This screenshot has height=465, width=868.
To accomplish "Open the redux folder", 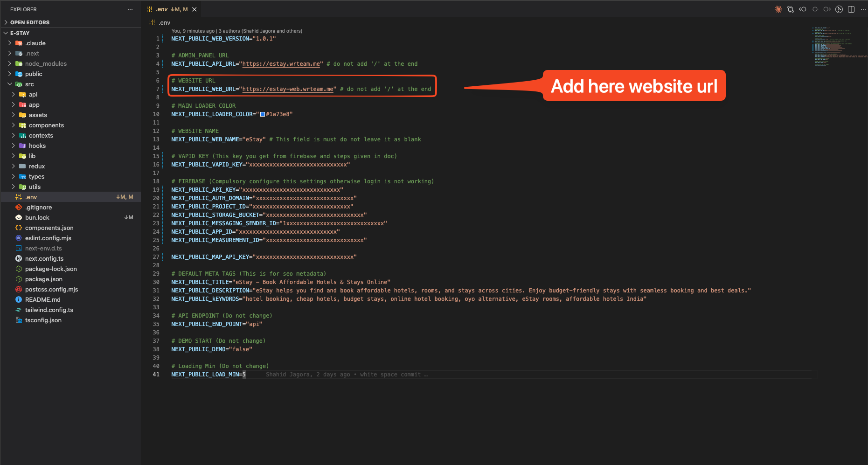I will (x=37, y=167).
